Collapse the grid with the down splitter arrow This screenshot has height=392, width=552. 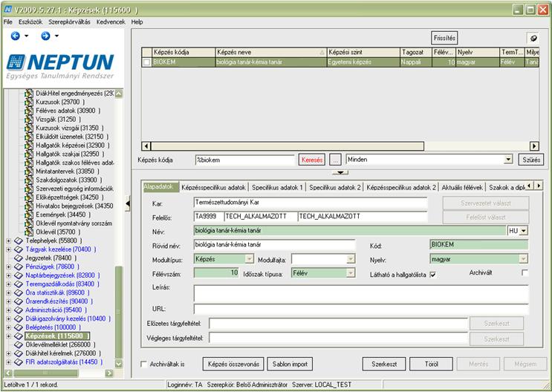click(x=340, y=172)
